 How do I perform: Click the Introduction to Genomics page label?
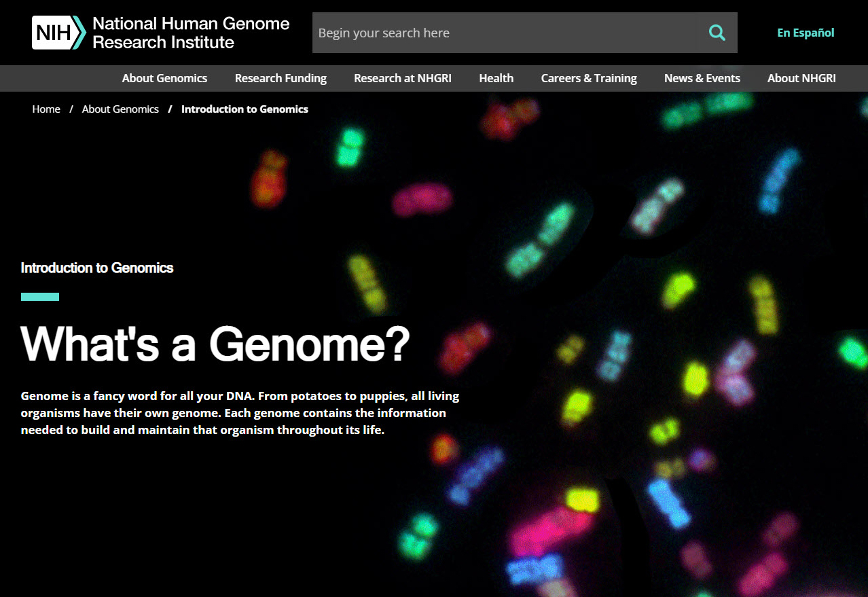pos(96,268)
